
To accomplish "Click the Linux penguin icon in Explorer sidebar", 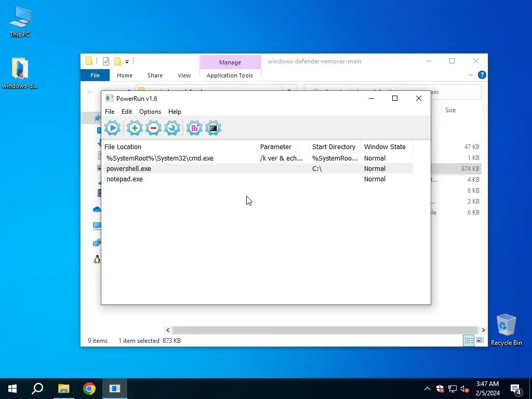I will [x=97, y=260].
